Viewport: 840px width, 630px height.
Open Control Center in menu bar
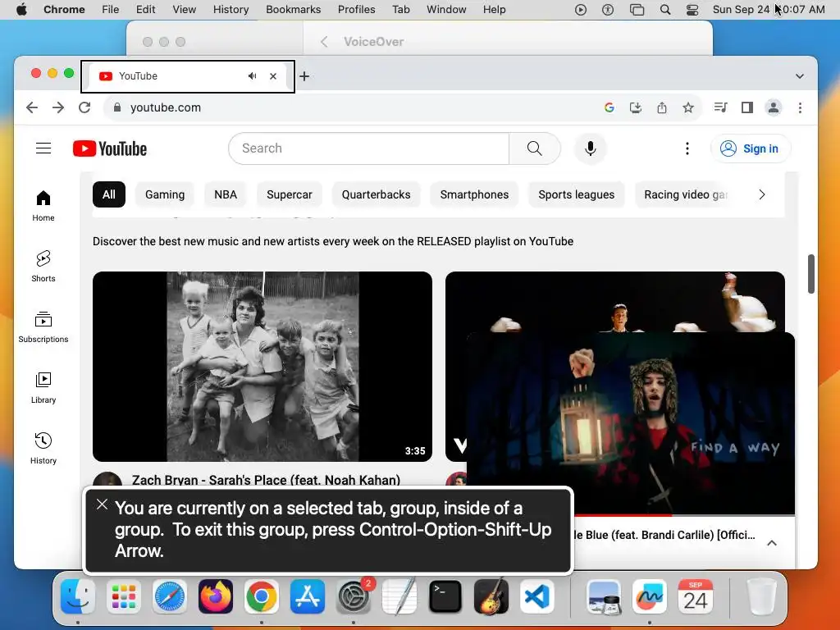(x=692, y=9)
